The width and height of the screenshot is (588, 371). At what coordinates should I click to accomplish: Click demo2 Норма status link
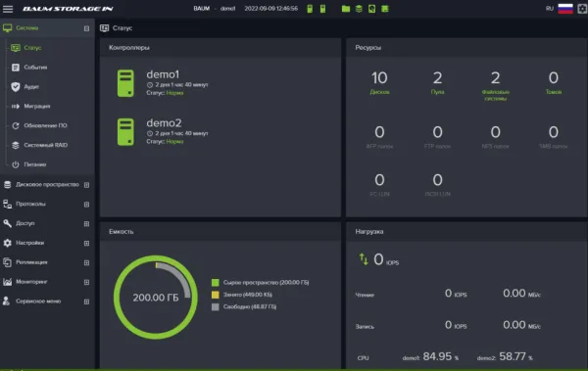(x=174, y=142)
